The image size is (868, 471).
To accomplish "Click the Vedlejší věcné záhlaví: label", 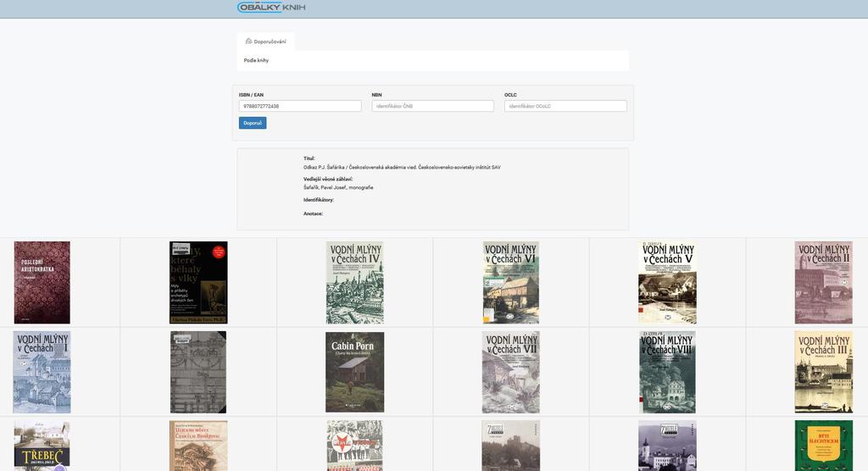I will [x=328, y=180].
